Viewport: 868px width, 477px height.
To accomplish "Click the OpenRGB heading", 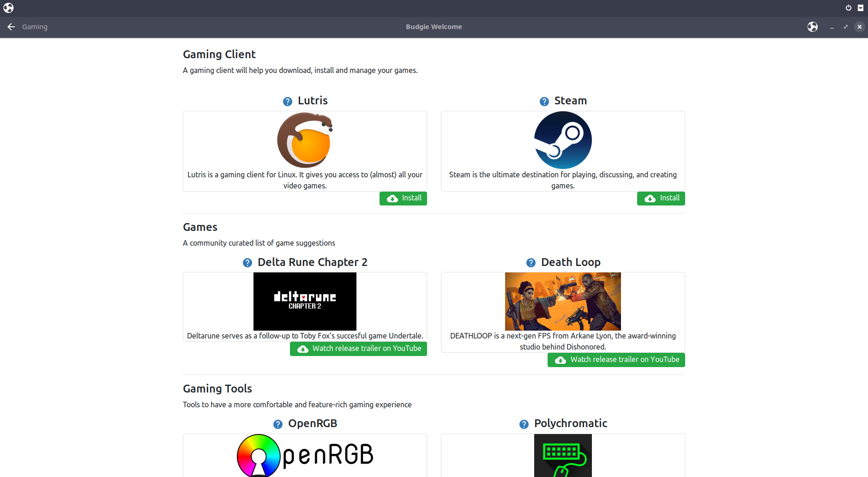I will [x=313, y=423].
